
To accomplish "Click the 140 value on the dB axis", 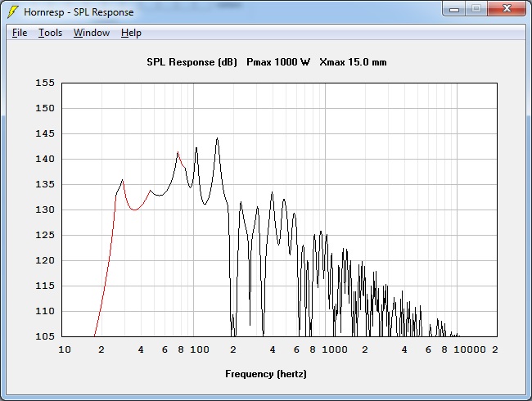I will pos(45,159).
